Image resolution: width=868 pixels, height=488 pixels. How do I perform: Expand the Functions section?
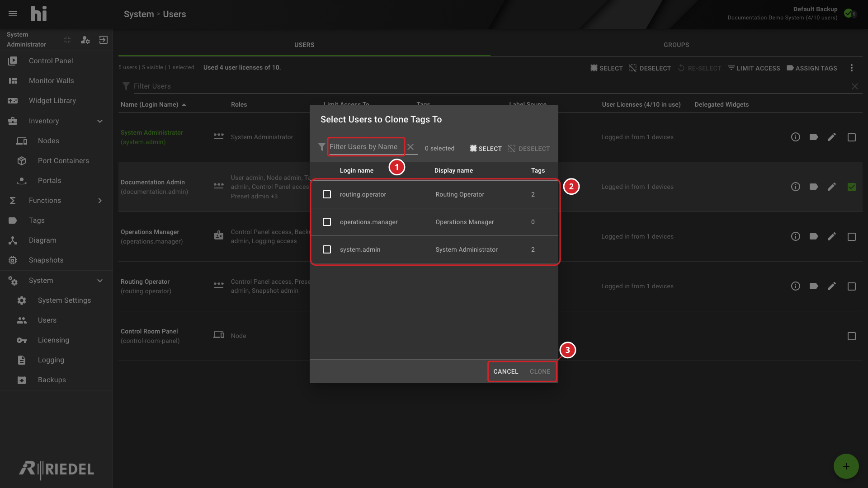100,201
